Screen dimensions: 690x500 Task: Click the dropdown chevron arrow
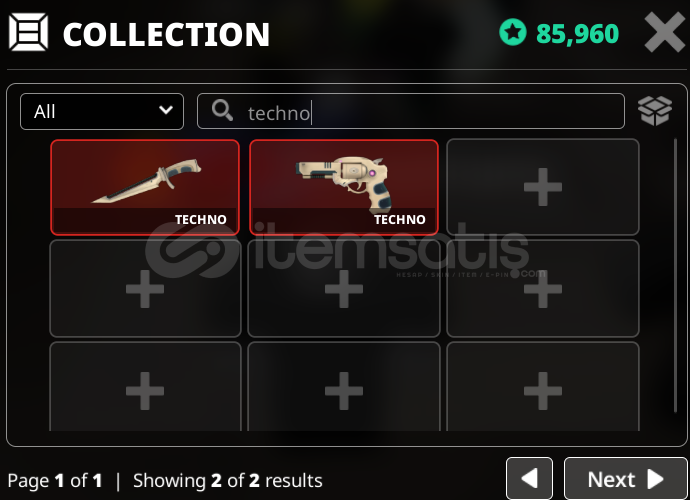coord(165,110)
